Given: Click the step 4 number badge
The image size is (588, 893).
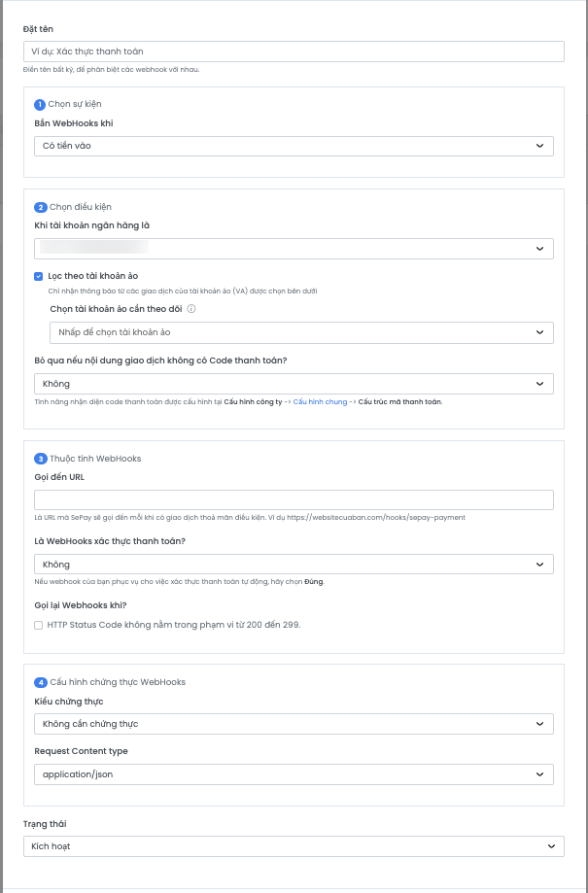Looking at the screenshot, I should point(40,682).
